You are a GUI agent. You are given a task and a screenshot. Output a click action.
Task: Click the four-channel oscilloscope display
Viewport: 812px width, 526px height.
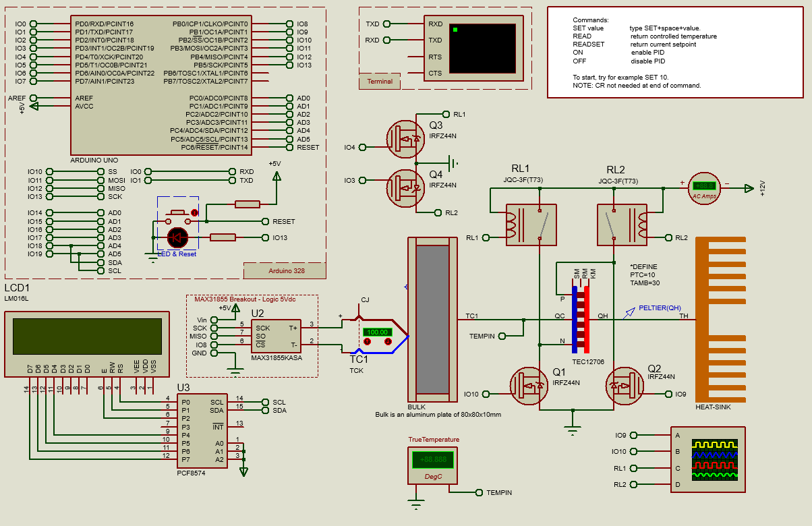point(716,459)
